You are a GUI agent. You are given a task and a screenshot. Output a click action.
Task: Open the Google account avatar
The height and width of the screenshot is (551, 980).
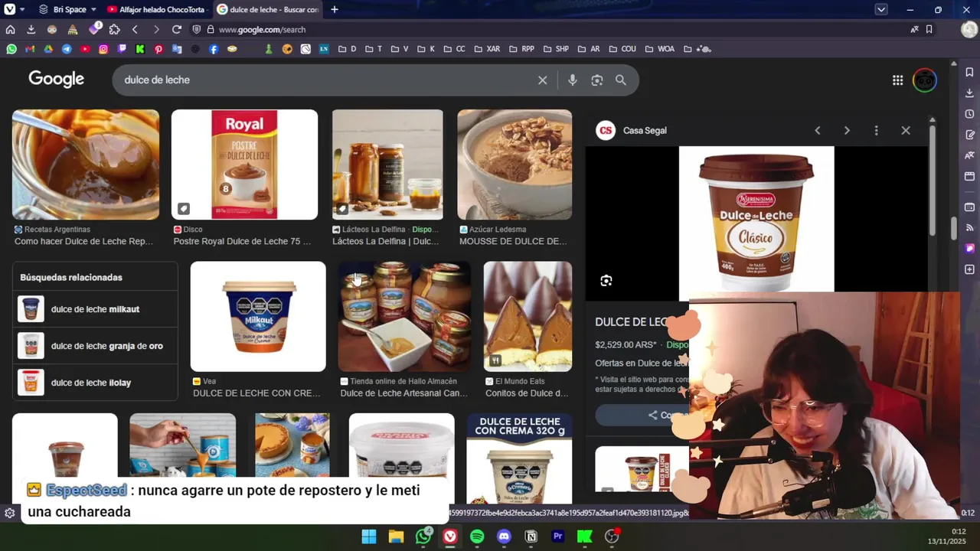925,80
